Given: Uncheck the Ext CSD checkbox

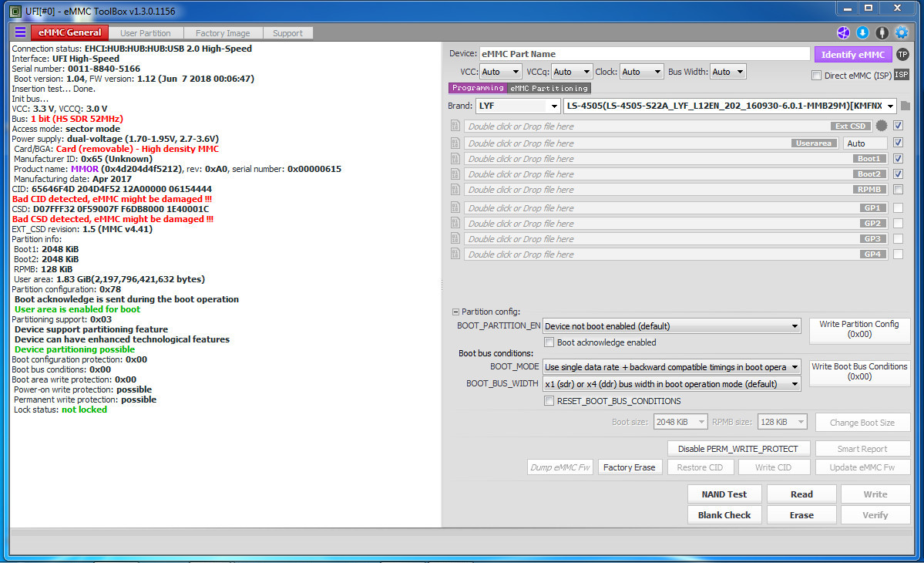Looking at the screenshot, I should point(898,126).
